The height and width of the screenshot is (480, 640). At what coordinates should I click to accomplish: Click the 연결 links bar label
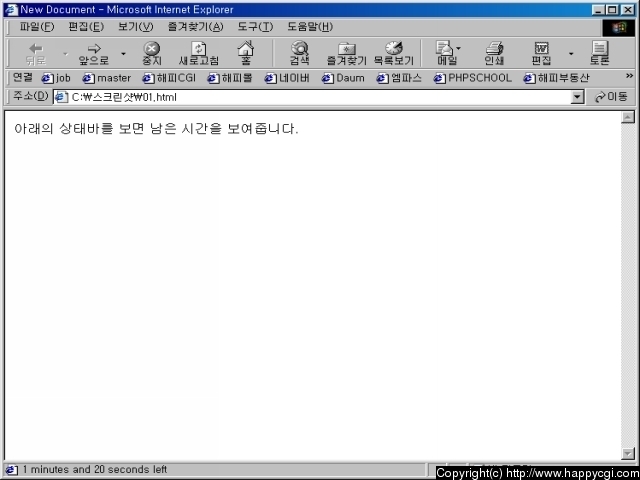23,77
